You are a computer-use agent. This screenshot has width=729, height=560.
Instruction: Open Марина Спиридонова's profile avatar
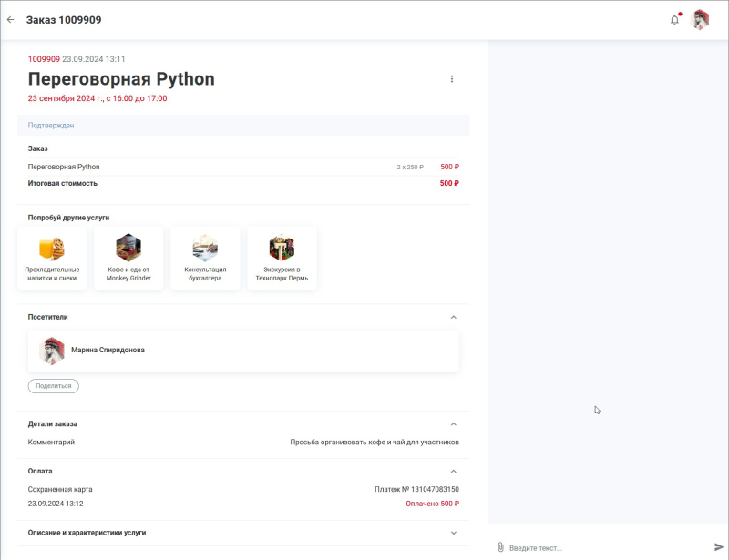click(55, 350)
